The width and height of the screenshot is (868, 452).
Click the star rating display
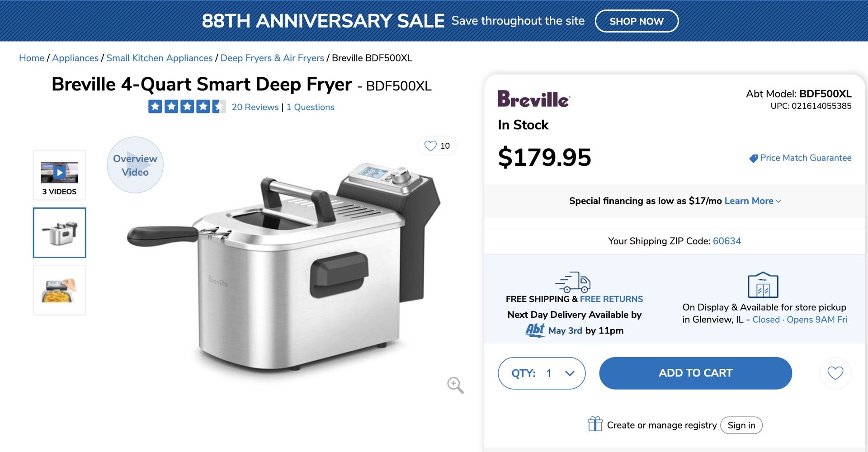point(186,107)
